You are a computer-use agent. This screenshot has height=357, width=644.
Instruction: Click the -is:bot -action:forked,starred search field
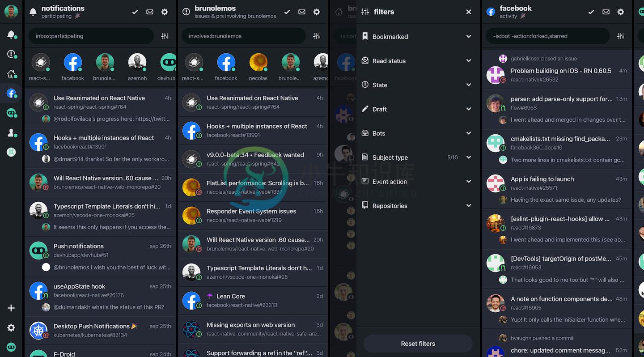tap(548, 36)
